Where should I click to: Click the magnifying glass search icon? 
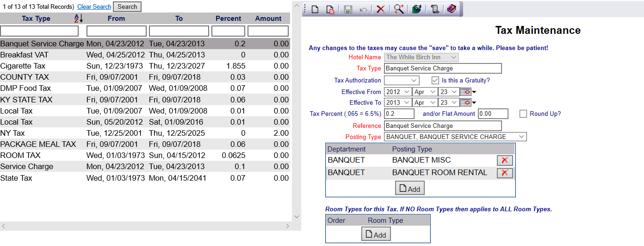coord(398,9)
